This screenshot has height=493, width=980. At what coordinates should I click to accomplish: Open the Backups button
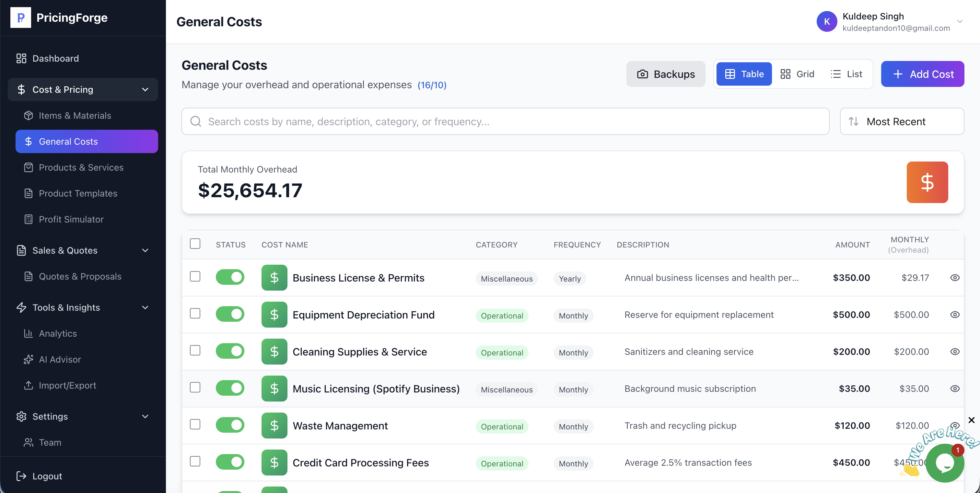pyautogui.click(x=666, y=74)
